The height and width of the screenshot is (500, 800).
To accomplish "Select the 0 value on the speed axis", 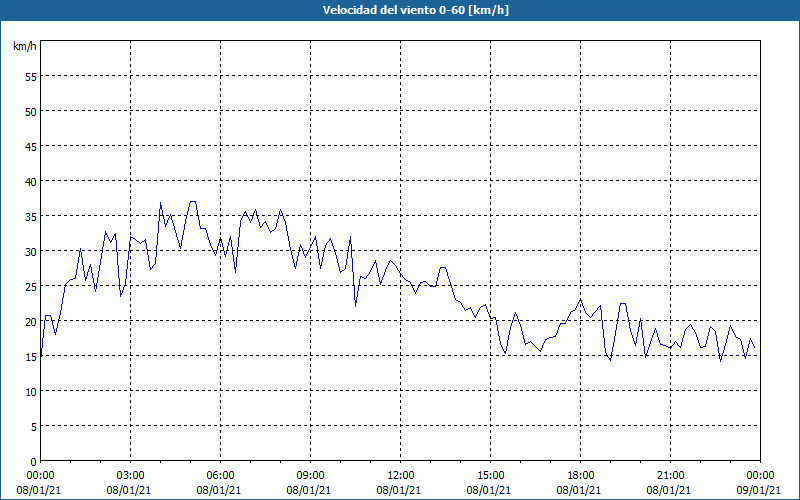I will pyautogui.click(x=33, y=462).
